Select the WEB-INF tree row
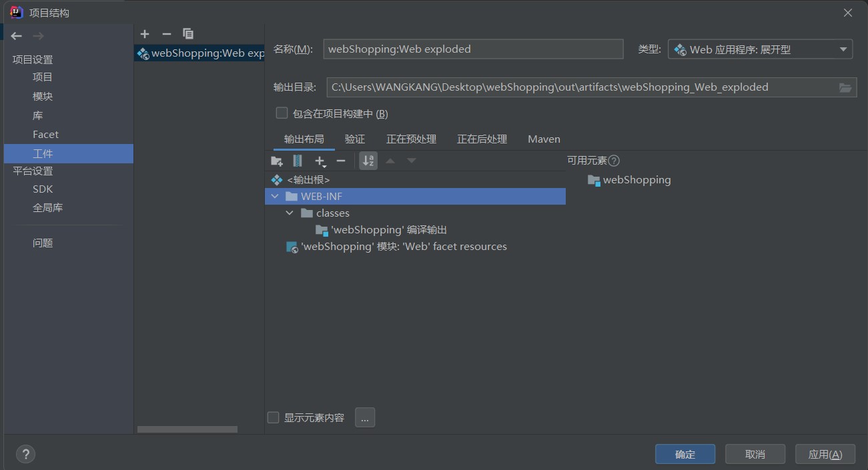Viewport: 868px width, 470px height. pyautogui.click(x=415, y=197)
